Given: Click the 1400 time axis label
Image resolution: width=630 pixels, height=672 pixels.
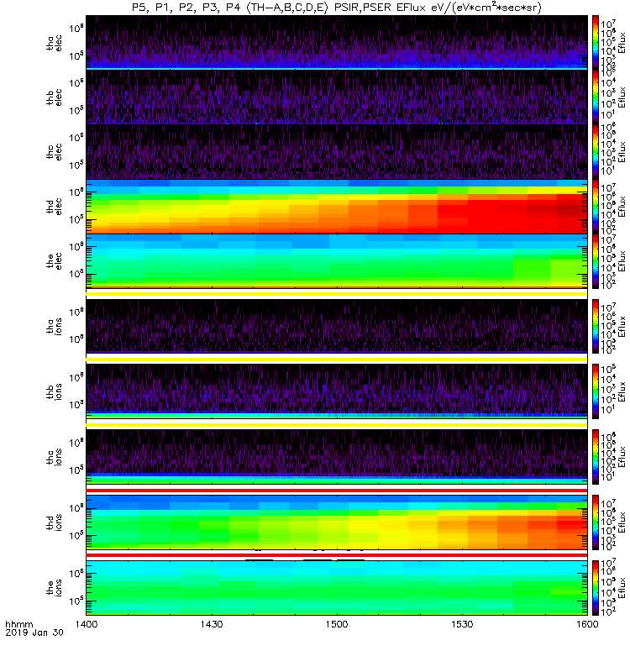Looking at the screenshot, I should click(x=87, y=624).
